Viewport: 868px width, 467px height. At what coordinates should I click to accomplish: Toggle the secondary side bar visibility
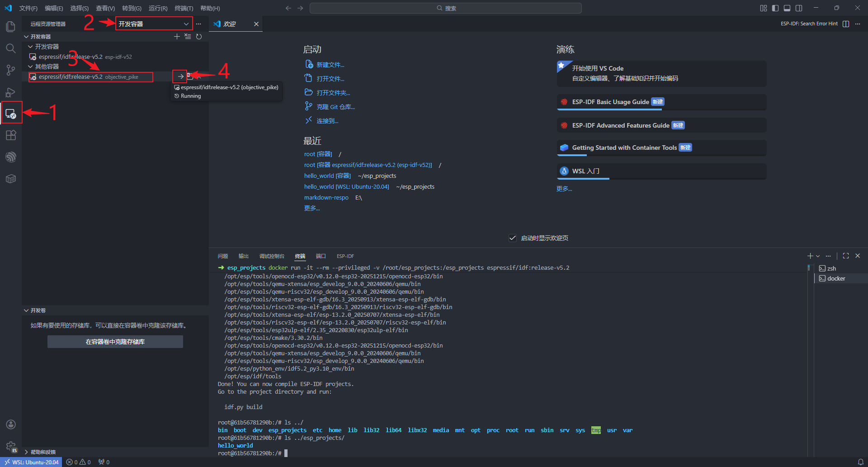coord(799,8)
